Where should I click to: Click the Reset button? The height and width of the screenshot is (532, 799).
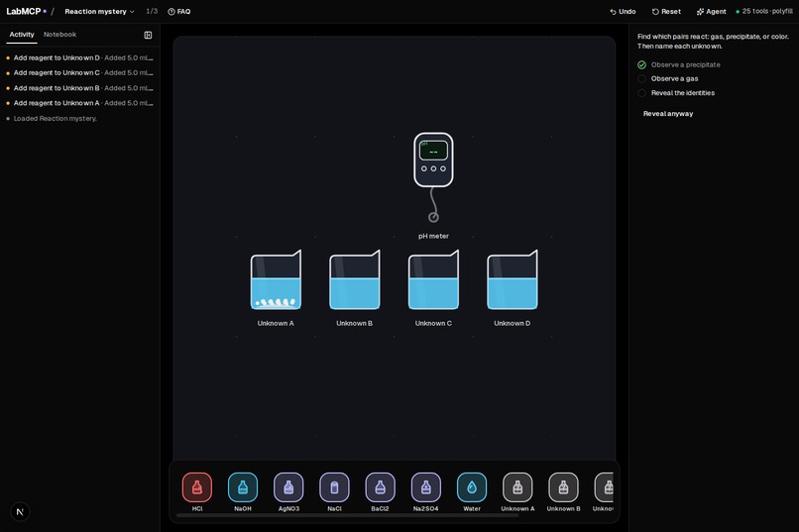tap(666, 11)
